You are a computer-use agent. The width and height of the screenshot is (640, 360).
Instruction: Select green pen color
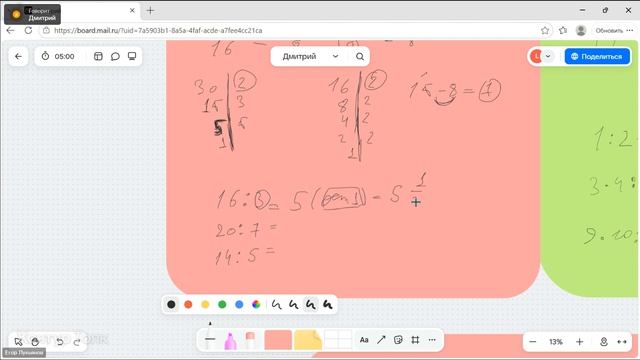point(222,304)
